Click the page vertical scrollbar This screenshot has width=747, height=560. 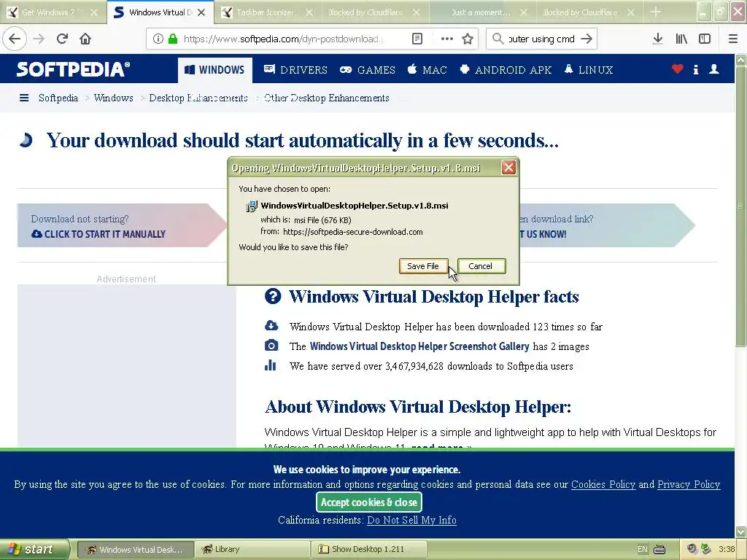coord(741,206)
